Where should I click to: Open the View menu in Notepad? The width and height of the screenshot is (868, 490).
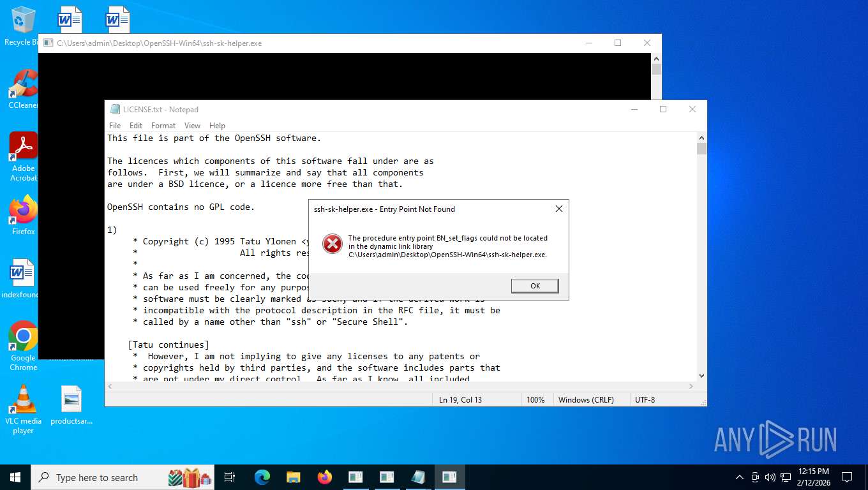point(192,126)
